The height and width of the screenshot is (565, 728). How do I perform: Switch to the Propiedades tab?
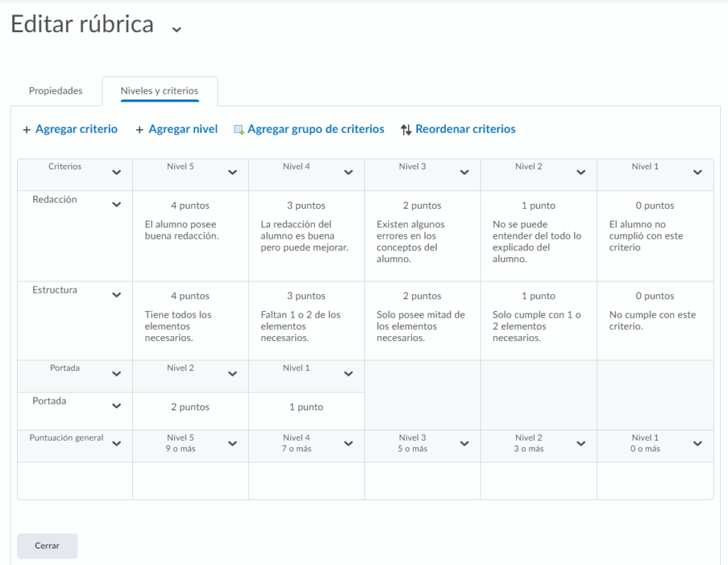click(55, 91)
